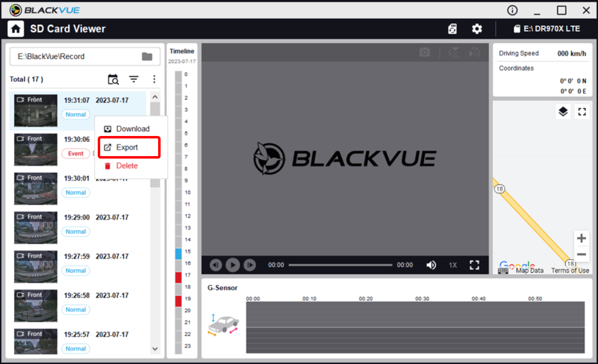Choose Export in context menu
This screenshot has width=598, height=364.
129,147
